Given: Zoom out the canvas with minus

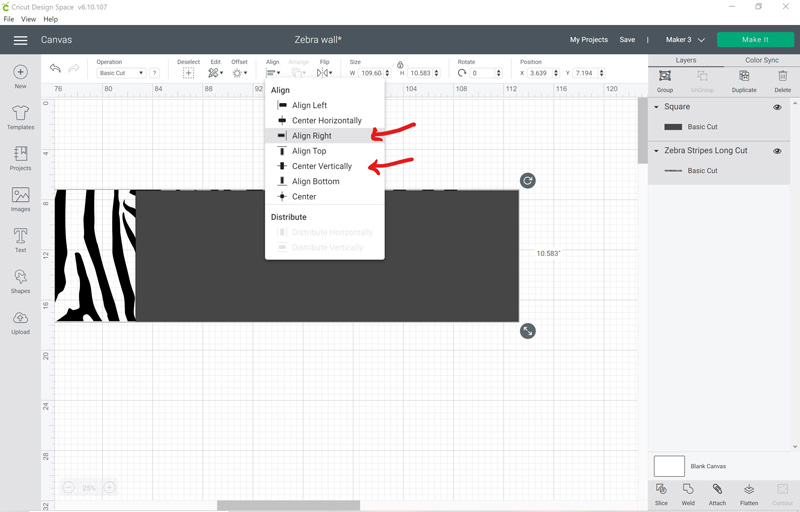Looking at the screenshot, I should (x=68, y=488).
